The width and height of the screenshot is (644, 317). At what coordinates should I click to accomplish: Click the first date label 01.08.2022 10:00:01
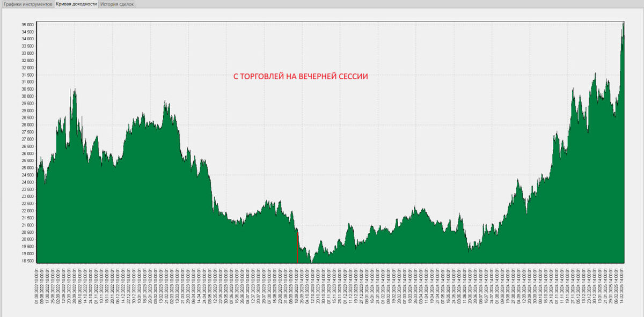(36, 287)
